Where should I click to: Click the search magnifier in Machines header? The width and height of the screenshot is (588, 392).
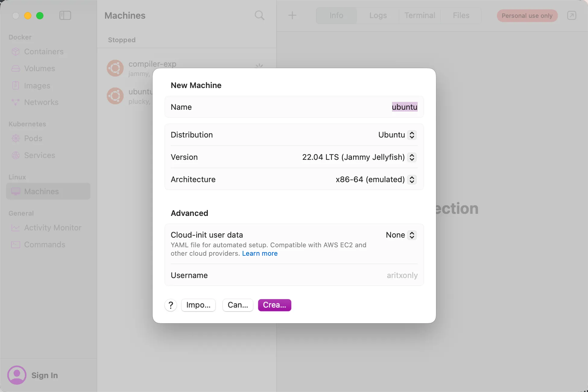259,15
